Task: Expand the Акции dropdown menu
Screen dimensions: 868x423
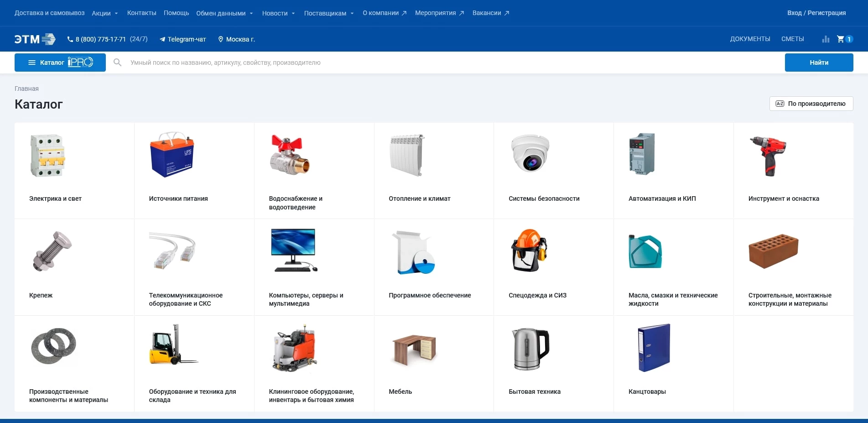Action: (104, 13)
